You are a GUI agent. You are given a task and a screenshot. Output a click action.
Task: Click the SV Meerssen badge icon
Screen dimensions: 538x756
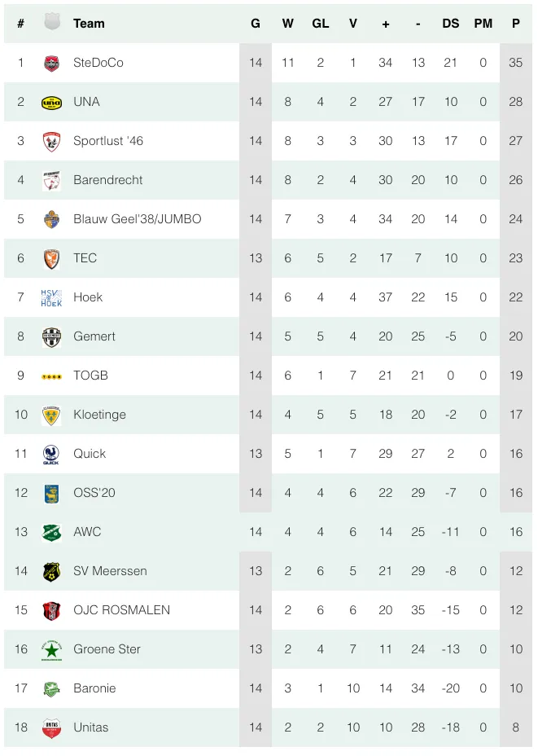[x=51, y=571]
